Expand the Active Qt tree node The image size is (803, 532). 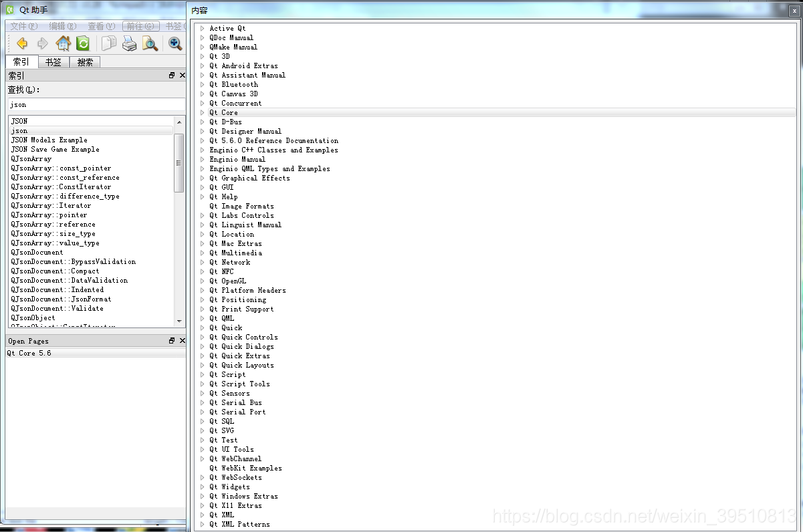click(x=202, y=28)
